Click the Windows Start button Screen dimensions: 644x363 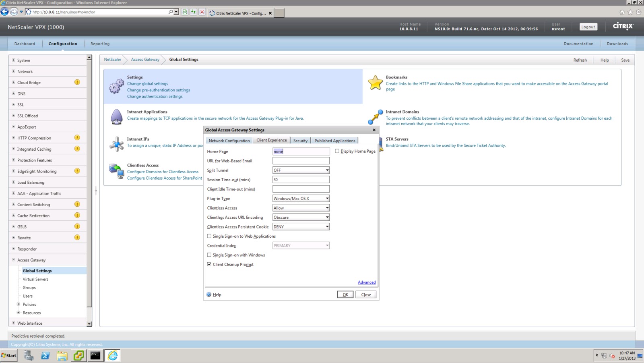click(9, 355)
